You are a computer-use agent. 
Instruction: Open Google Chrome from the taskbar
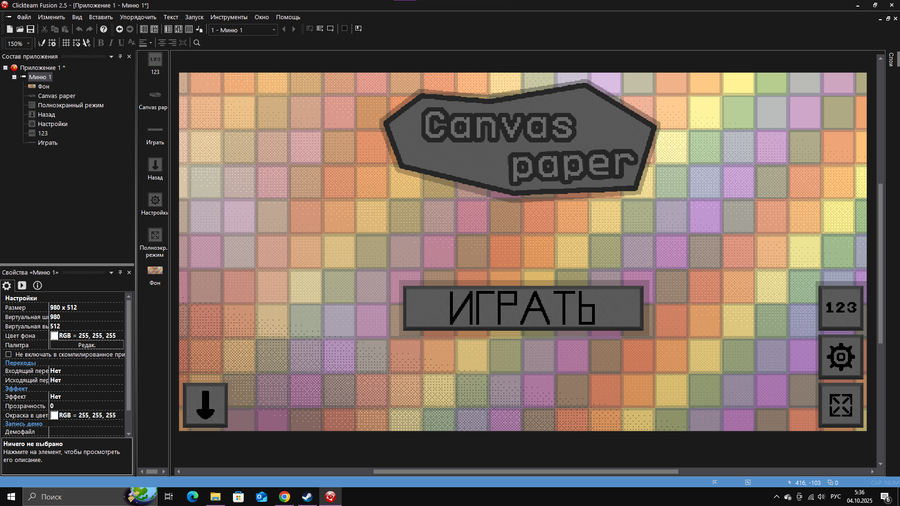click(284, 497)
